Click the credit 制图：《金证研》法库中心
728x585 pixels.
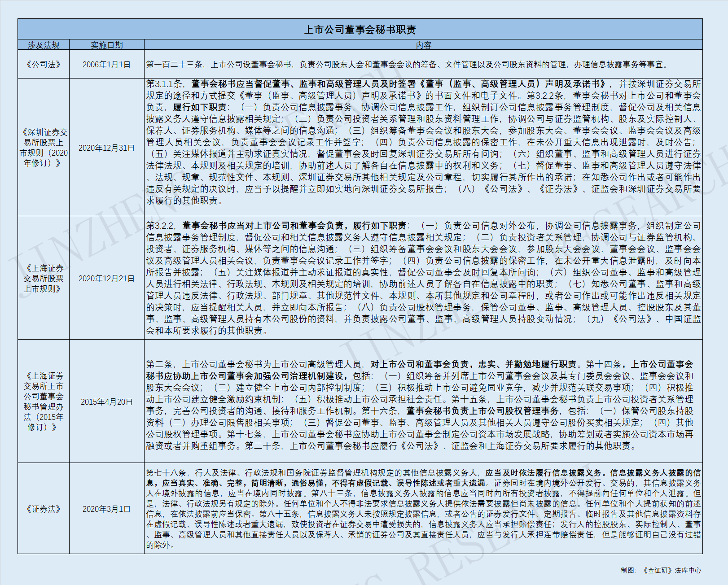(x=661, y=570)
